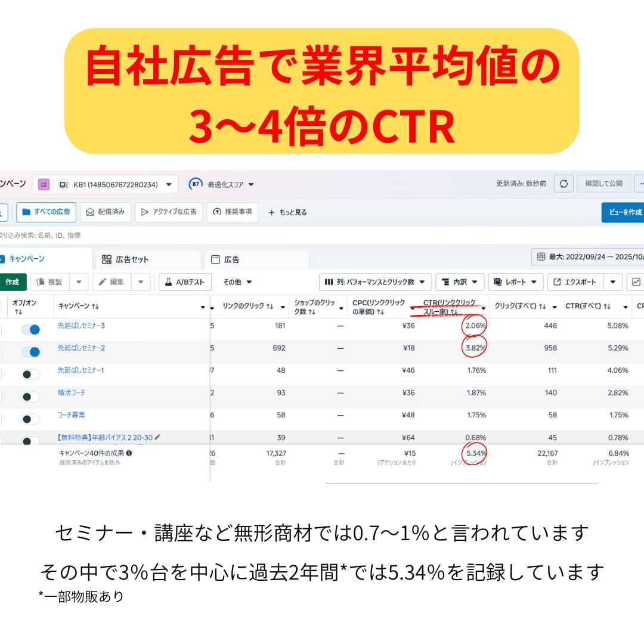
Task: Open the optimization score 87 indicator
Action: coord(196,184)
